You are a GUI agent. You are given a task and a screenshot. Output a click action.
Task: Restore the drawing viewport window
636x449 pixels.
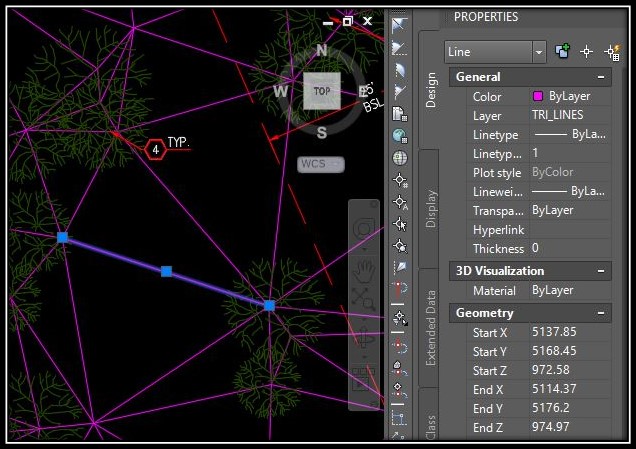click(348, 21)
